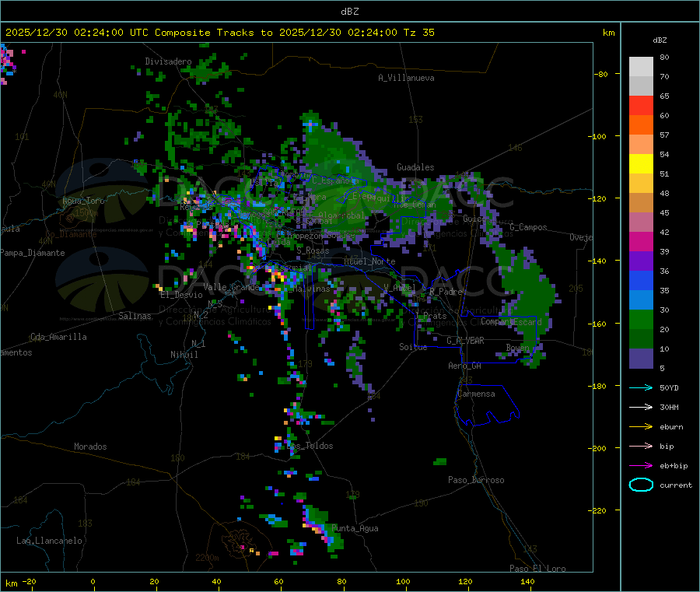The image size is (700, 592).
Task: Click the 'dBZ' title at top
Action: pos(349,12)
